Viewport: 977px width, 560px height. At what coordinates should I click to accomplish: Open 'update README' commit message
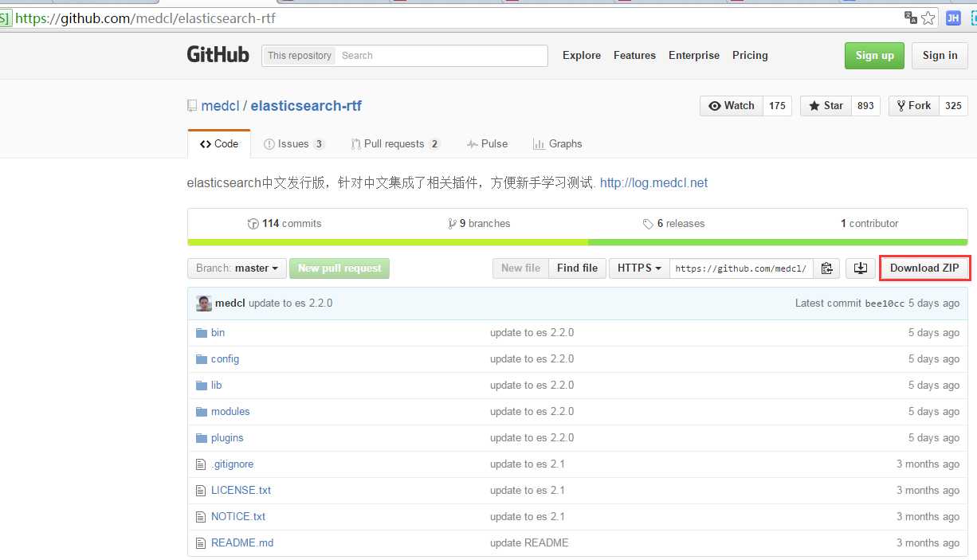529,542
